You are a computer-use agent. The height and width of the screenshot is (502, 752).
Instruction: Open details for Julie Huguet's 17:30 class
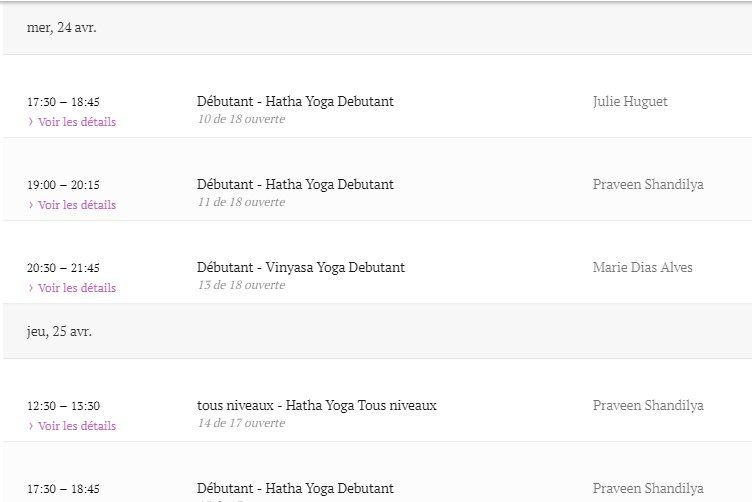[77, 122]
